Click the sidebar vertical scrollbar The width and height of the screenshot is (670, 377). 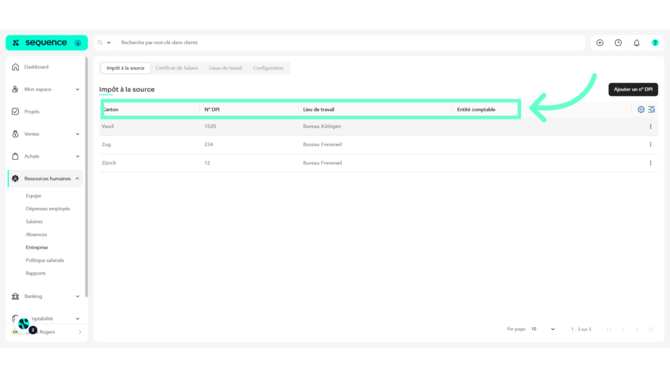pos(86,177)
